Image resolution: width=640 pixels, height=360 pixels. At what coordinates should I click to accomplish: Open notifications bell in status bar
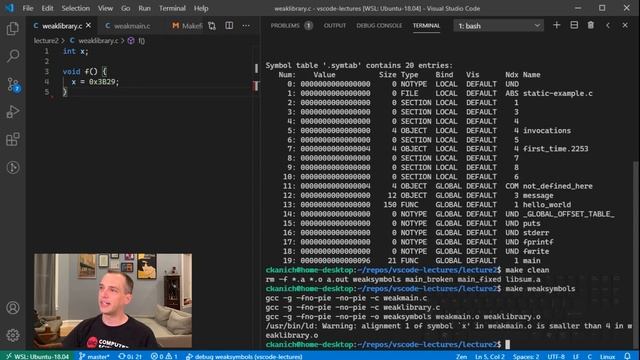click(x=627, y=356)
